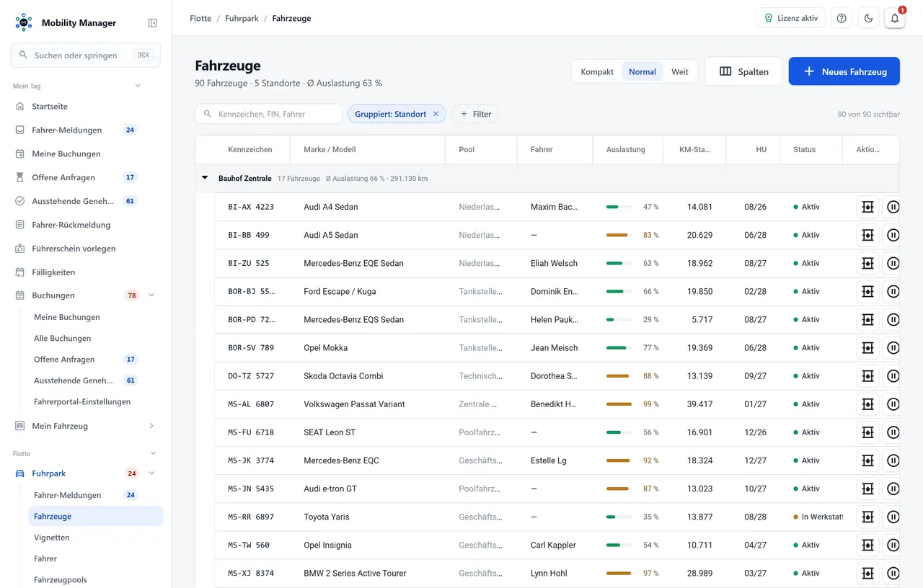Pause vehicle BI-BB 499 icon
Screen dimensions: 923x588
tap(893, 235)
